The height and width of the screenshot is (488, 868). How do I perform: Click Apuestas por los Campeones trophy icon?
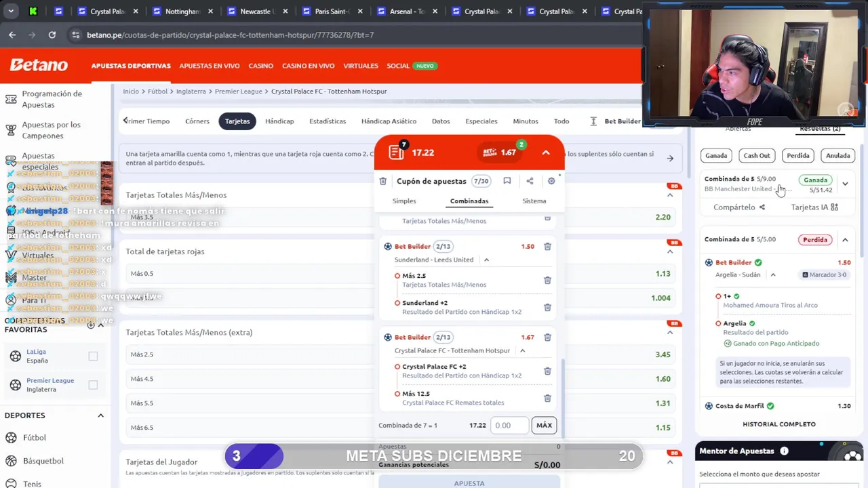click(11, 130)
